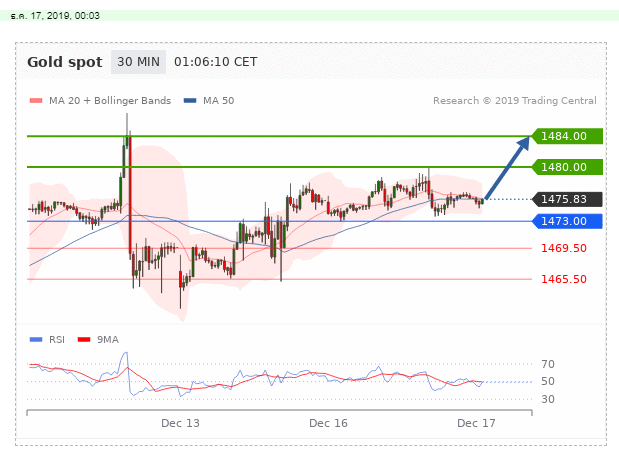Click the RSI legend label

pyautogui.click(x=57, y=340)
